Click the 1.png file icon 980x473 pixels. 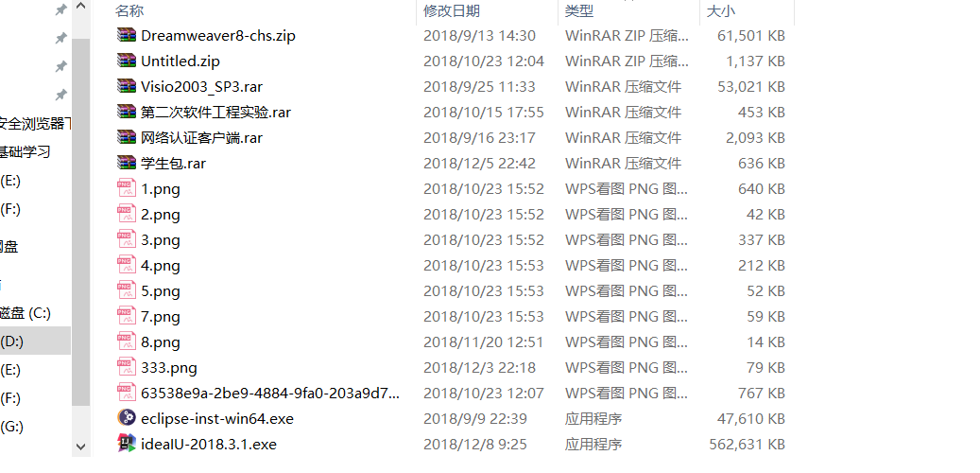point(127,188)
